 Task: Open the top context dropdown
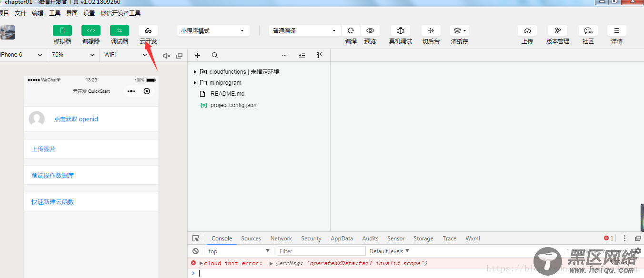point(239,251)
